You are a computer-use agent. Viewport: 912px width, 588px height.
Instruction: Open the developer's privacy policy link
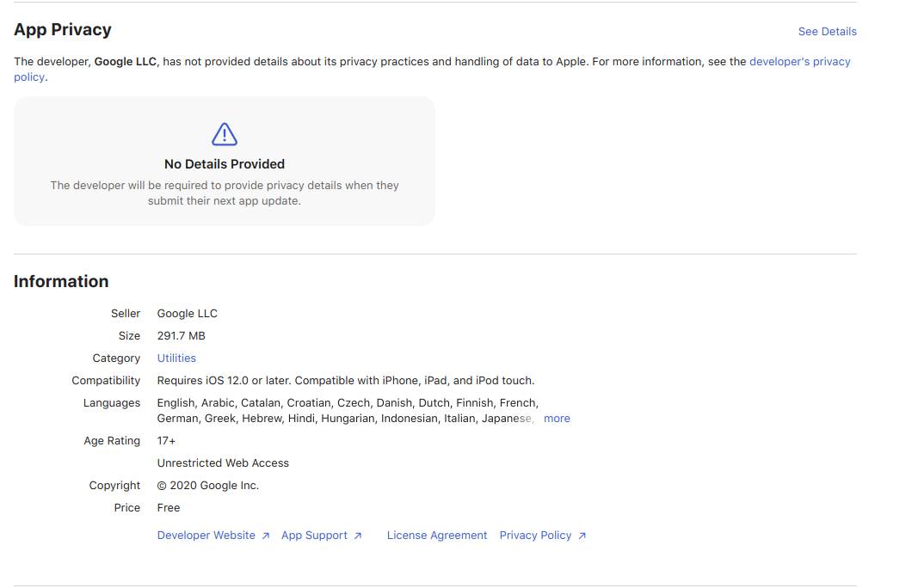[x=799, y=61]
